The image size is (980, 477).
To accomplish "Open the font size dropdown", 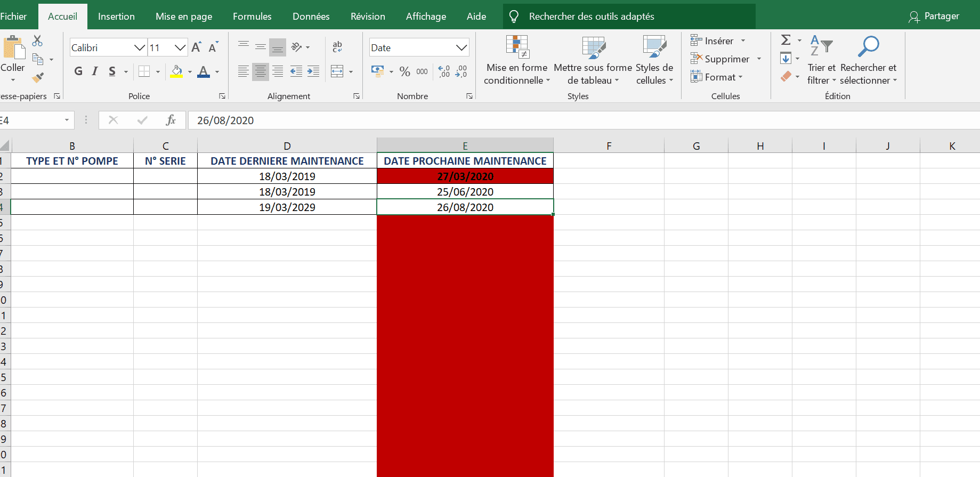I will [x=180, y=48].
